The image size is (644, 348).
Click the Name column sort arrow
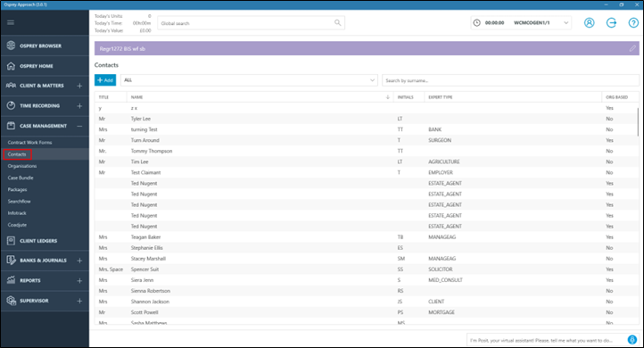pyautogui.click(x=388, y=97)
